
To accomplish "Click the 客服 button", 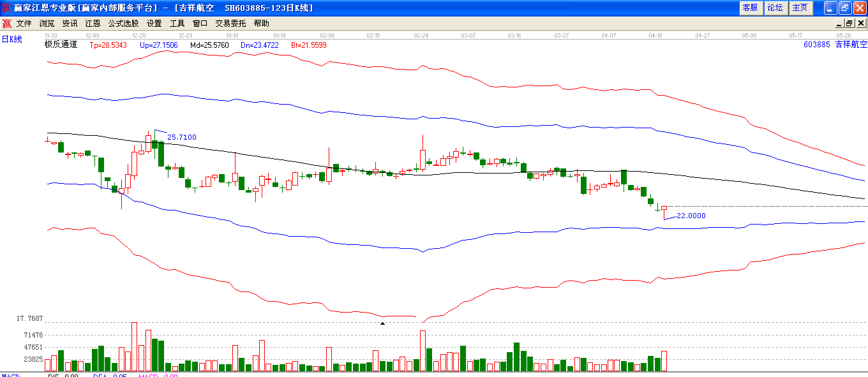I will tap(750, 8).
